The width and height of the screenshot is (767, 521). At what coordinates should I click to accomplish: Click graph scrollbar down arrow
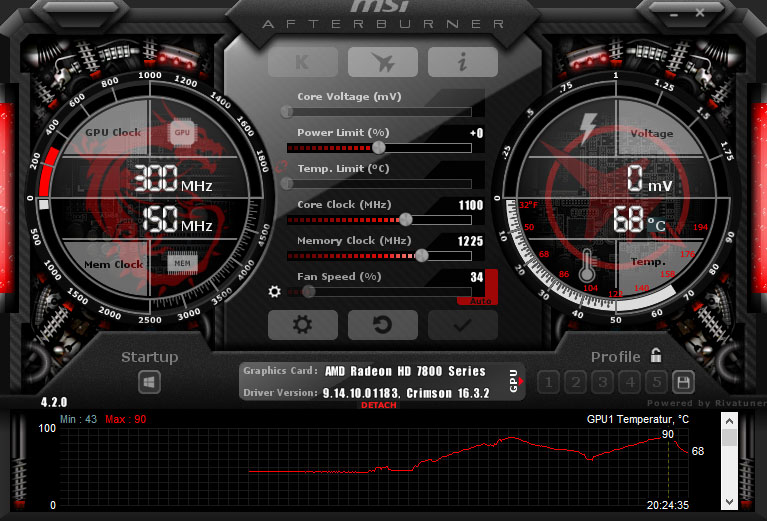click(x=729, y=501)
